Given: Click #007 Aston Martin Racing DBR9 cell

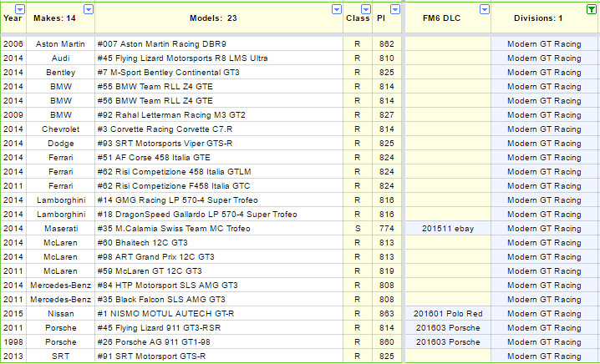Looking at the screenshot, I should (219, 44).
